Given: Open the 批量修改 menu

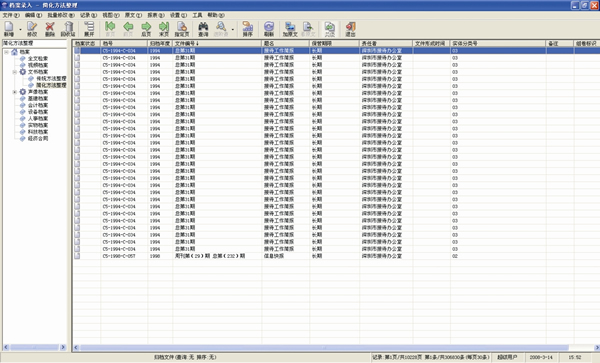Looking at the screenshot, I should click(x=61, y=15).
